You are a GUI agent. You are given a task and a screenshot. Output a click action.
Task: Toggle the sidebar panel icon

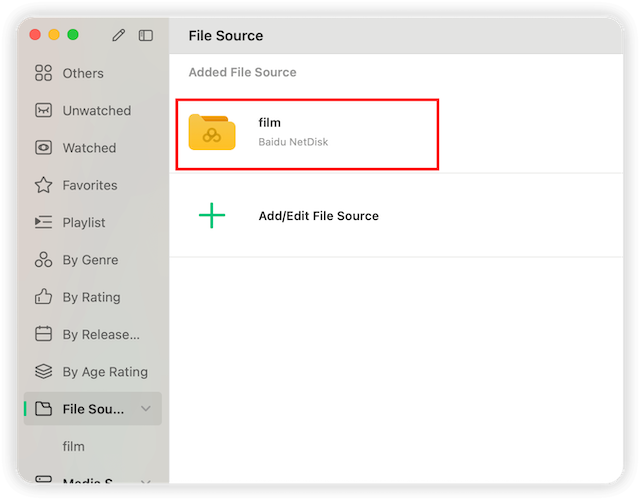click(x=146, y=35)
